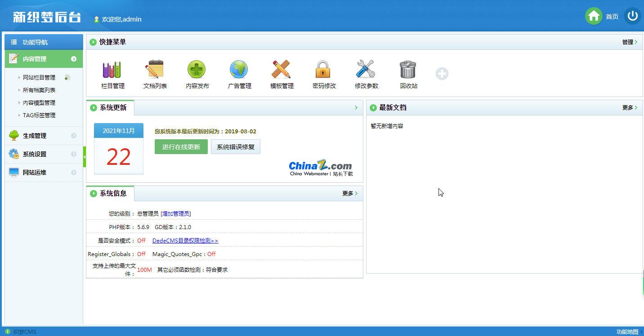
Task: Click the green arrow icon beside 最新文档
Action: 373,108
